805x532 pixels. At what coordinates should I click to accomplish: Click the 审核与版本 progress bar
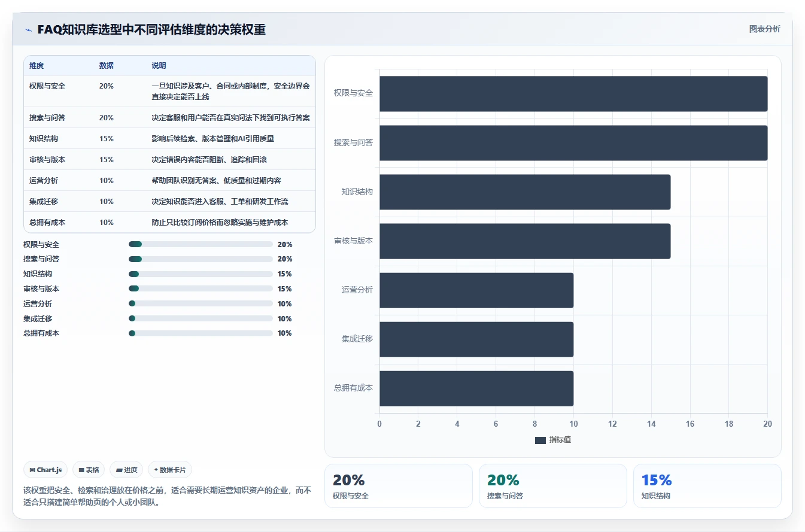click(201, 288)
